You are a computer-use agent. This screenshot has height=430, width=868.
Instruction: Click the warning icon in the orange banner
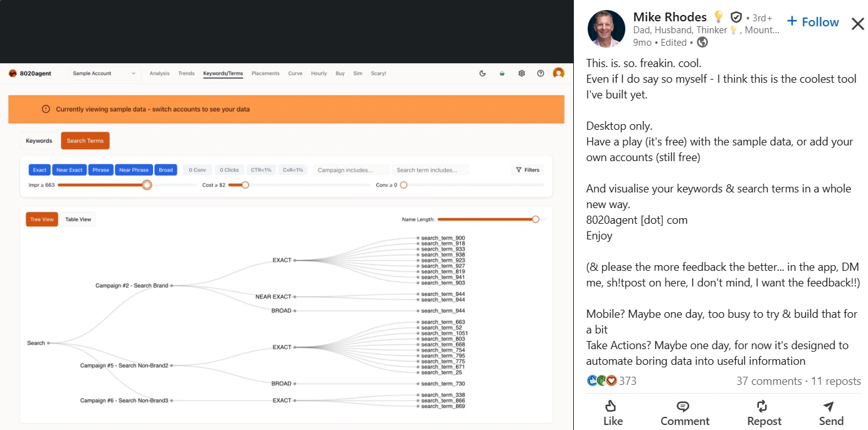click(x=46, y=109)
